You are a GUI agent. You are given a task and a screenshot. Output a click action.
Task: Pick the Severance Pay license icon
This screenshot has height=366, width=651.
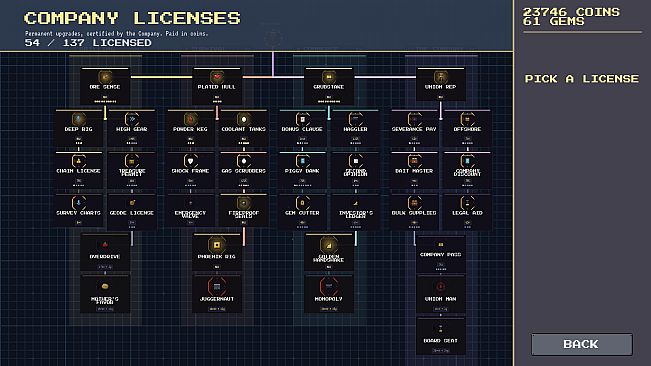tap(414, 119)
